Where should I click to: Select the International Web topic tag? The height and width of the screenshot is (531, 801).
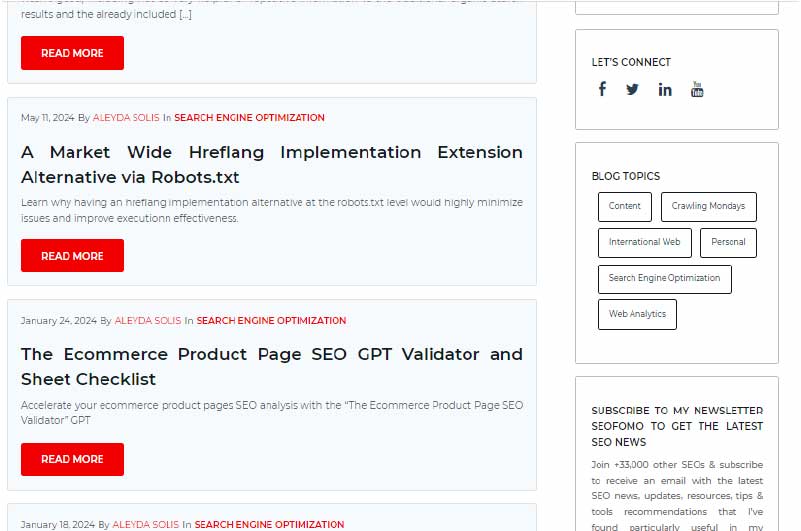[645, 243]
